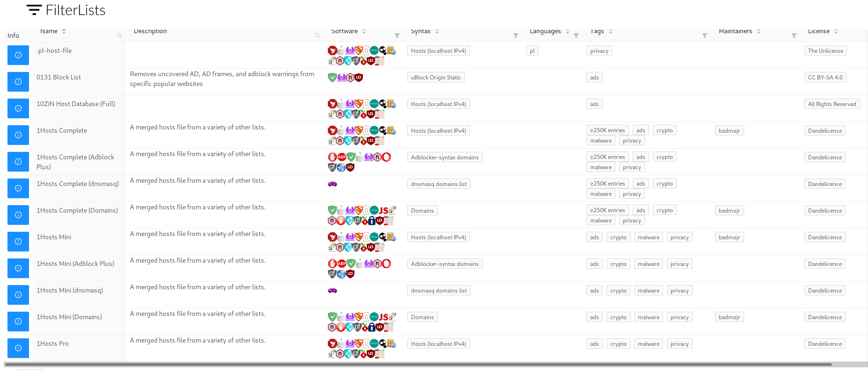Click the horizontal table scrollbar

point(418,365)
